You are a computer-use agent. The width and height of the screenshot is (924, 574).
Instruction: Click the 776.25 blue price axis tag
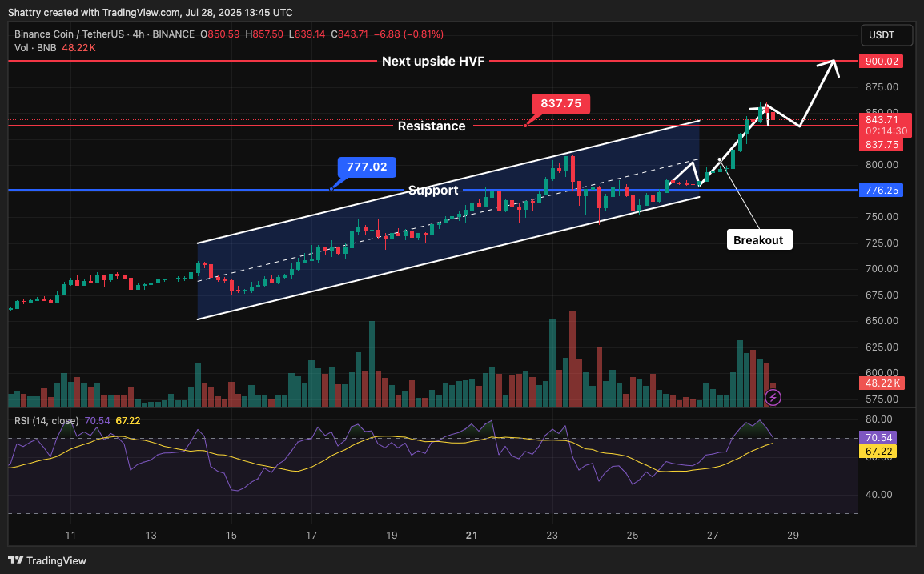coord(881,191)
